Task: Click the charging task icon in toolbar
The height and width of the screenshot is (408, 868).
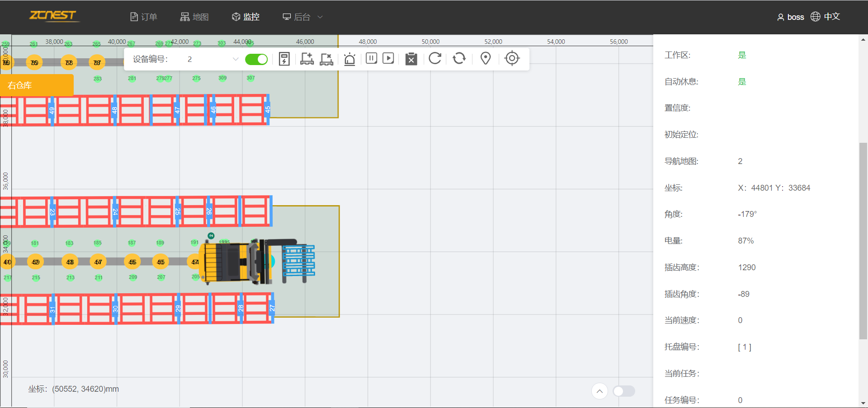Action: [284, 59]
